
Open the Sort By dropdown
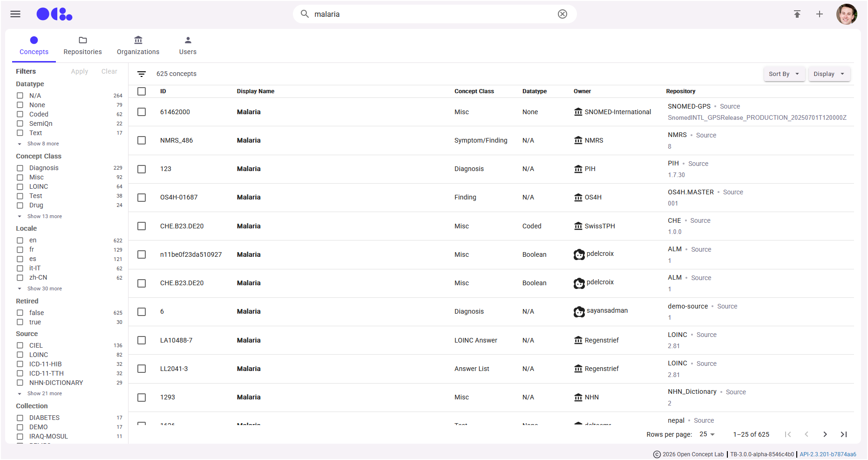784,74
